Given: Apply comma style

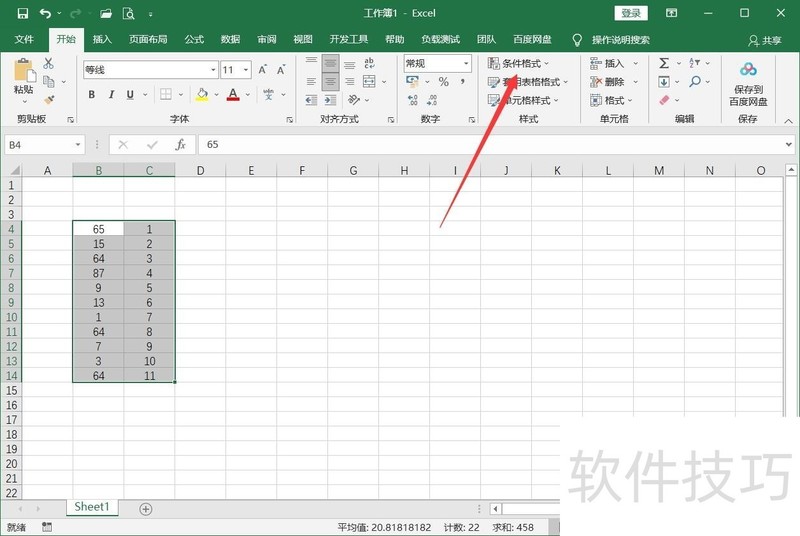Looking at the screenshot, I should point(462,82).
